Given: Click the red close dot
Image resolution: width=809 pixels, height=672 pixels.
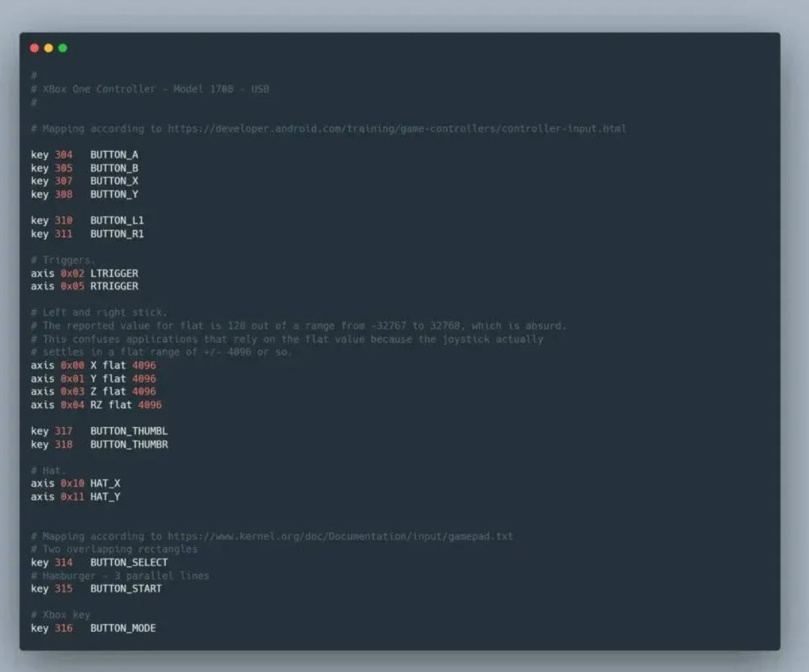Looking at the screenshot, I should (x=35, y=48).
